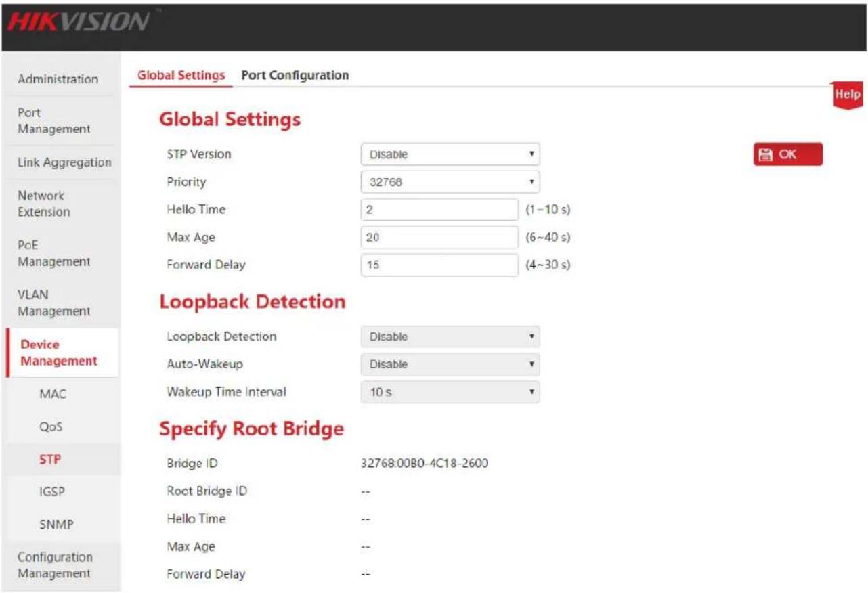Open the STP Version dropdown
Screen dimensions: 868x593
pyautogui.click(x=450, y=154)
